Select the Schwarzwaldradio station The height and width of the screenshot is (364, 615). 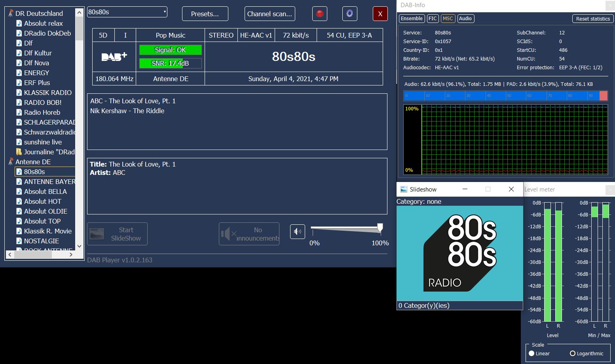[x=49, y=132]
